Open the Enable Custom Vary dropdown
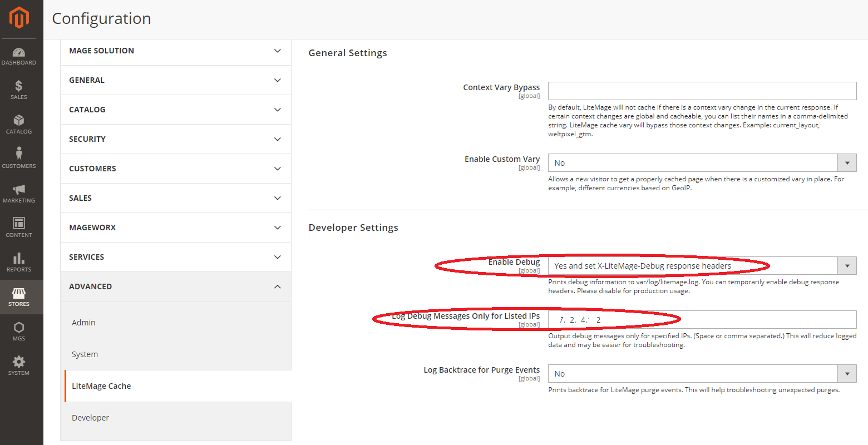 (702, 163)
